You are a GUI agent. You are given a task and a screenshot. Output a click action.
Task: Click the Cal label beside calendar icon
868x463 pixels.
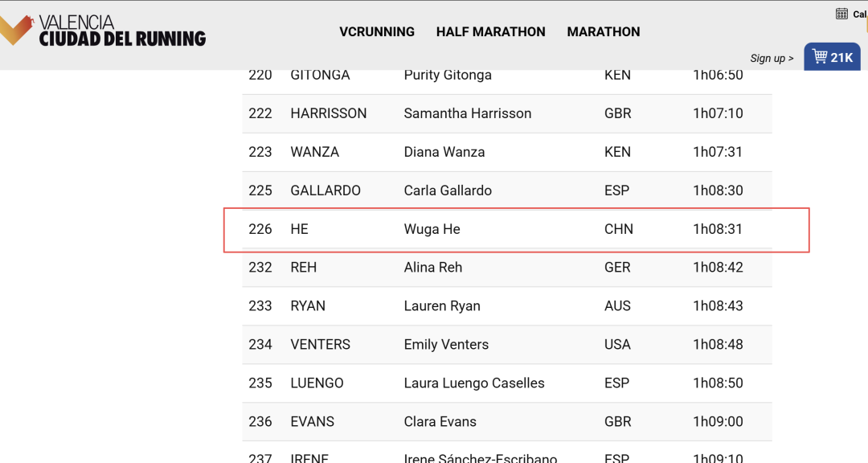click(x=860, y=14)
